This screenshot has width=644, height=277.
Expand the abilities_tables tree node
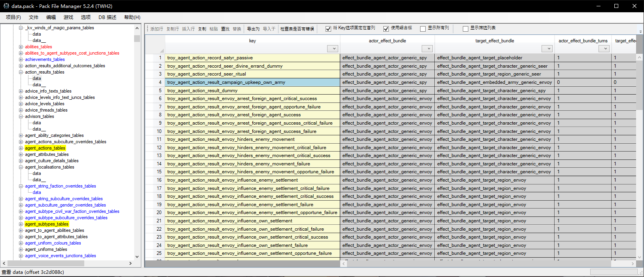pos(21,47)
